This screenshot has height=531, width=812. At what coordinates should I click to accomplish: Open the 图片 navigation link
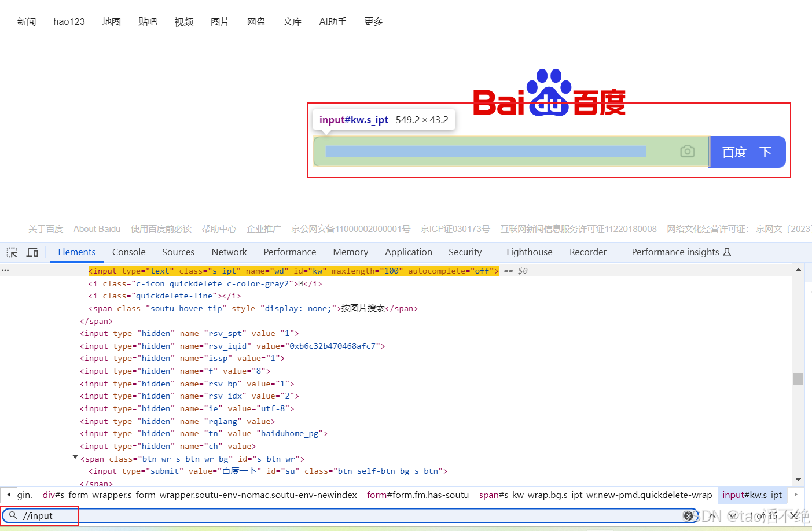(220, 21)
